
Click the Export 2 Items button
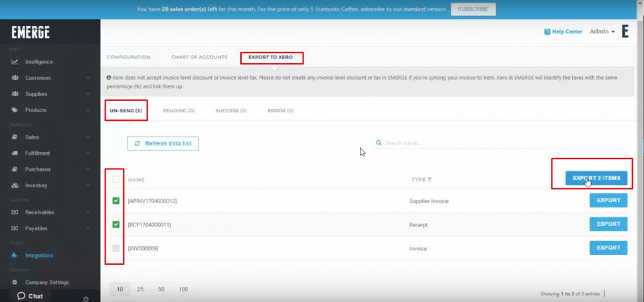[596, 178]
